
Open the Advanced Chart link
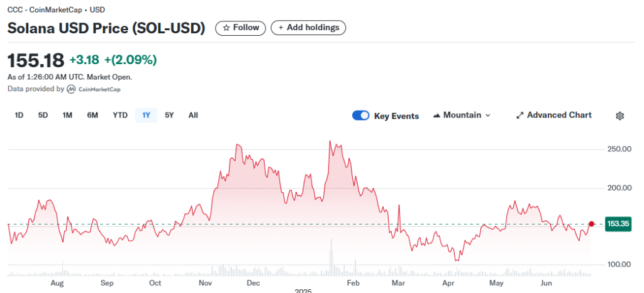tap(558, 115)
